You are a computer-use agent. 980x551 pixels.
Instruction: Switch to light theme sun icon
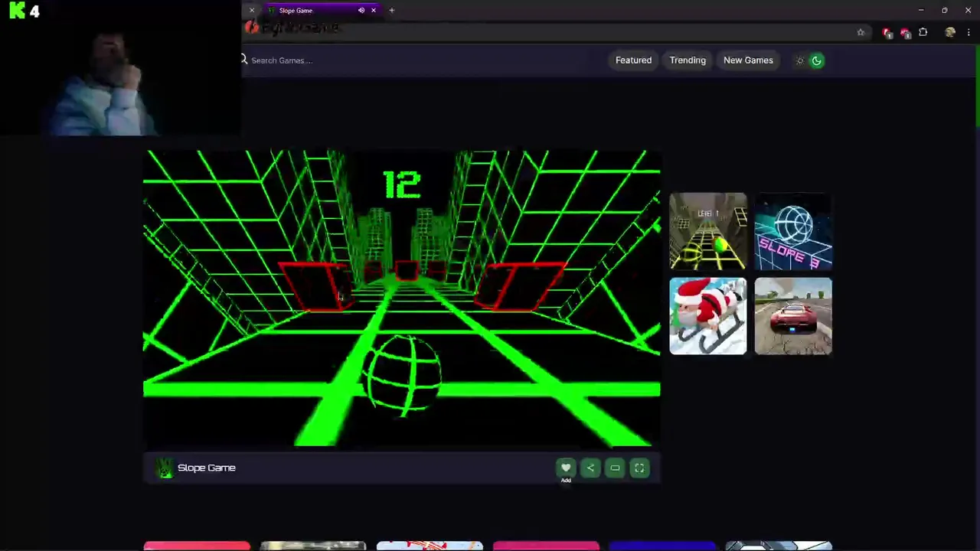pyautogui.click(x=800, y=60)
